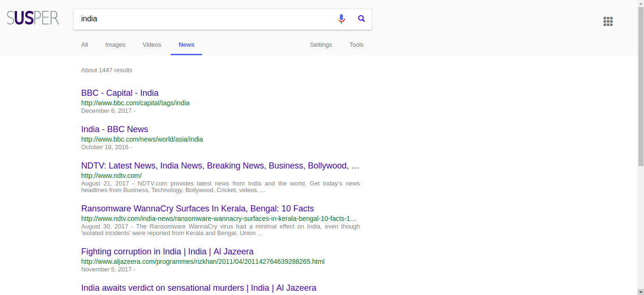Click the ndtv.com ransomware-wannacry URL

click(219, 219)
